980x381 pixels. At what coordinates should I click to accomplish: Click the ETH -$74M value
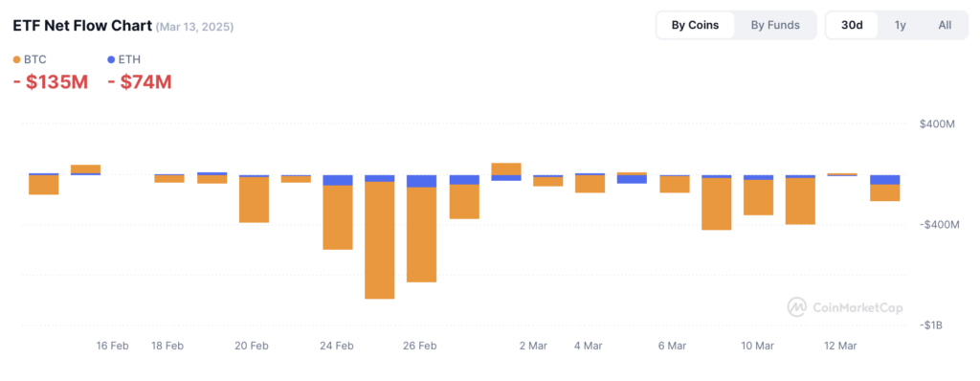[x=140, y=81]
